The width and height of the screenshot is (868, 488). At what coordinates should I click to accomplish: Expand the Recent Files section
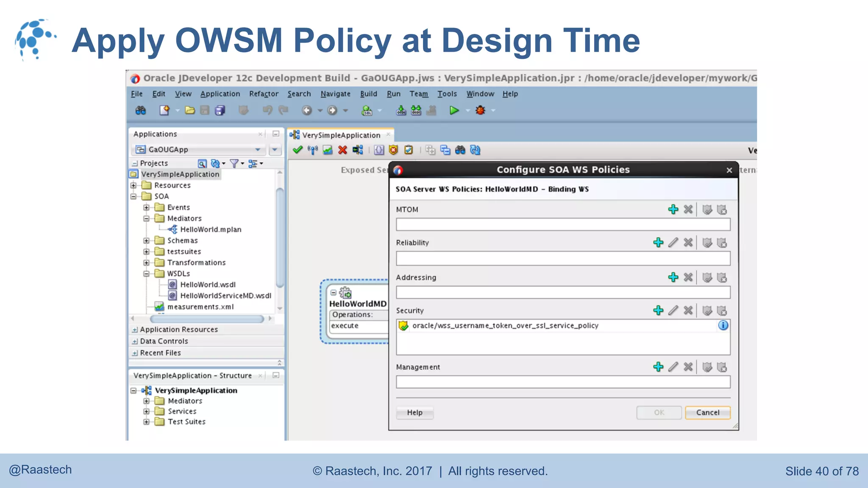135,353
